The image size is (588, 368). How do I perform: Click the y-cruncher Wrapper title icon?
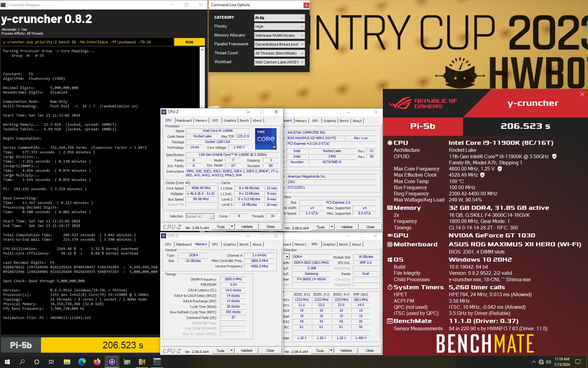tap(3, 5)
